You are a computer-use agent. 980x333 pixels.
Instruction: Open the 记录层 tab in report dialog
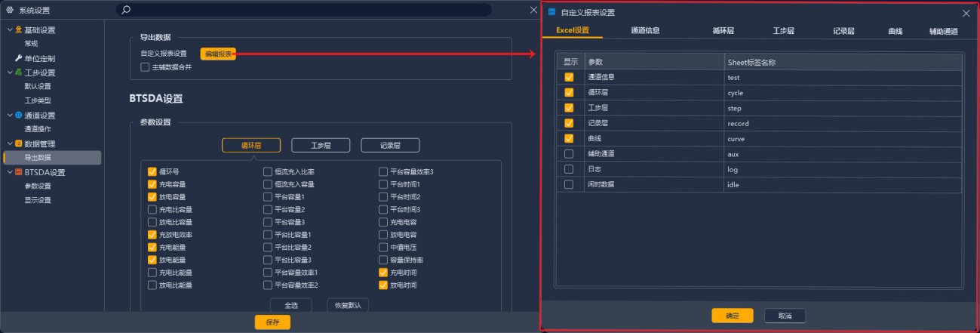pyautogui.click(x=843, y=31)
